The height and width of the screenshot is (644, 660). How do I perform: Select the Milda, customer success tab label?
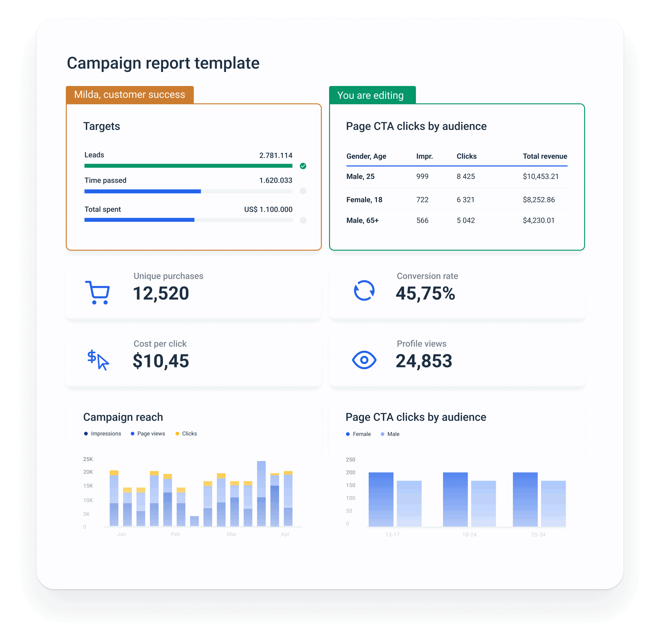click(x=130, y=95)
